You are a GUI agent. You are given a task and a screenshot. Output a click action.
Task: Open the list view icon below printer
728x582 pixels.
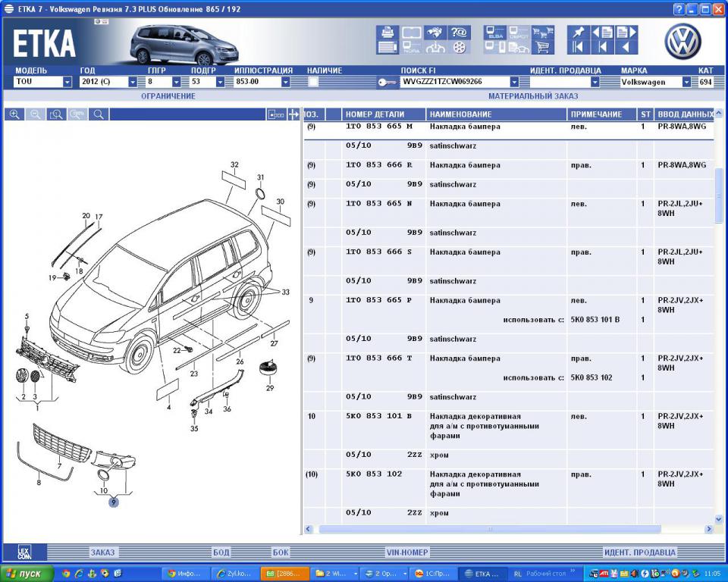[388, 47]
